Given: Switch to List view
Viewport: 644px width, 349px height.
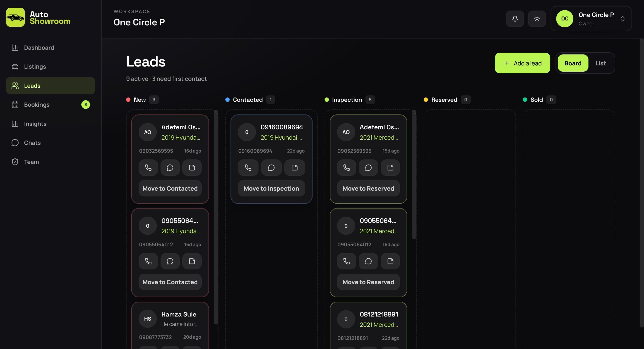Looking at the screenshot, I should point(601,63).
